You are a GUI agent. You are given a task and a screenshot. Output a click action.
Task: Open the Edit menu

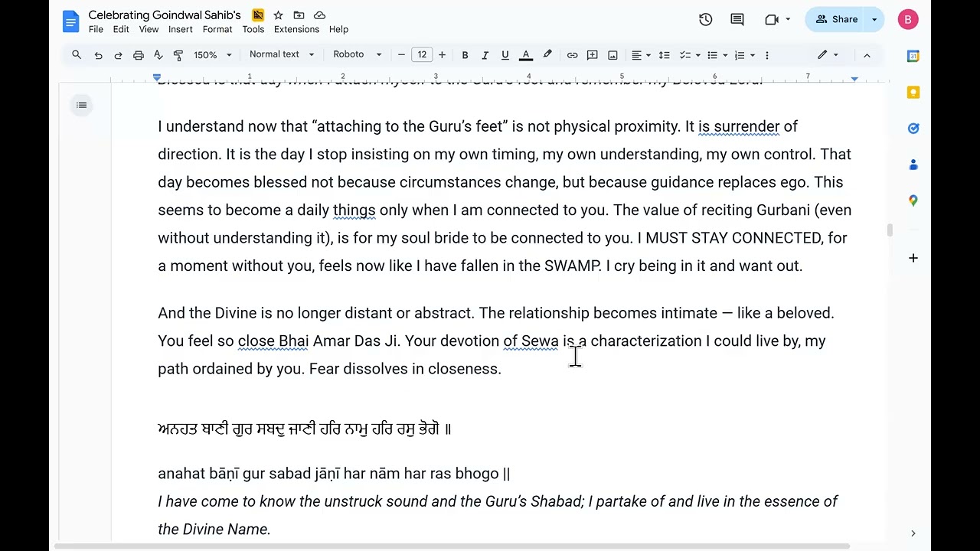tap(121, 29)
